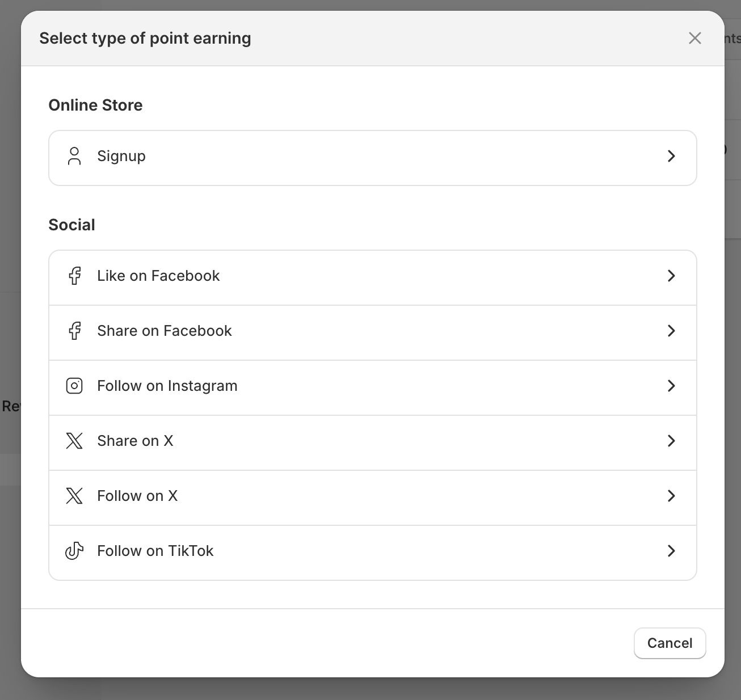Expand Share on X chevron
Image resolution: width=741 pixels, height=700 pixels.
(671, 441)
